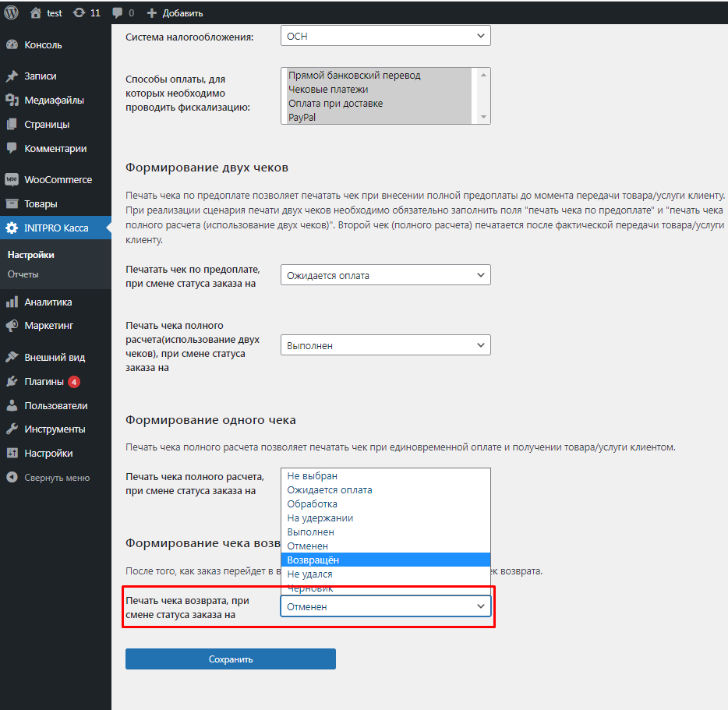
Task: Open the Отчеты submenu item
Action: click(23, 274)
